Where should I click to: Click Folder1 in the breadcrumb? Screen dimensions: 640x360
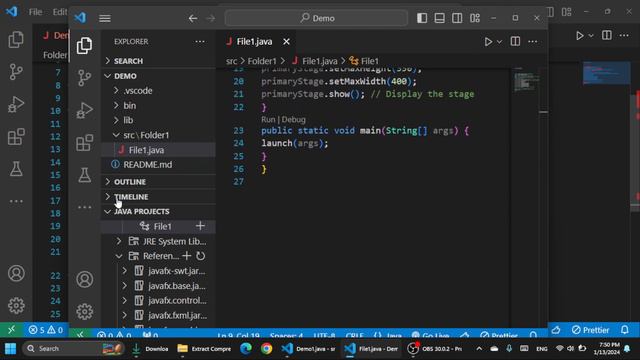262,61
